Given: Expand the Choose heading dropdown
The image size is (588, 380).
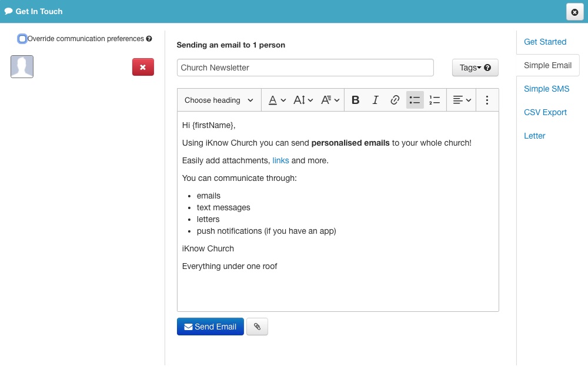Looking at the screenshot, I should [x=219, y=100].
